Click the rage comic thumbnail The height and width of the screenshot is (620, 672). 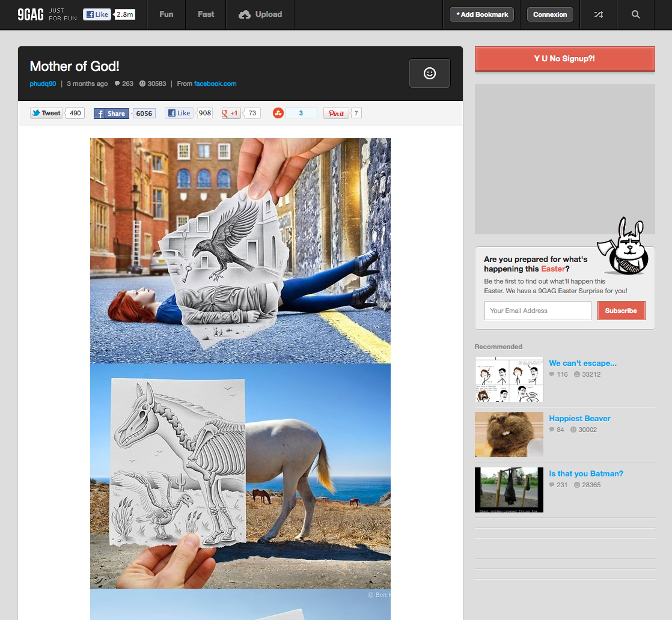(509, 379)
